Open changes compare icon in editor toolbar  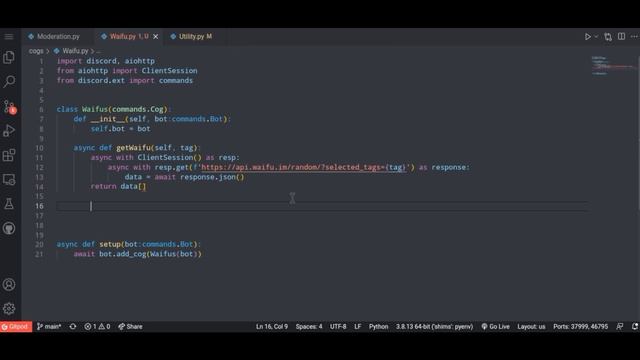click(608, 37)
